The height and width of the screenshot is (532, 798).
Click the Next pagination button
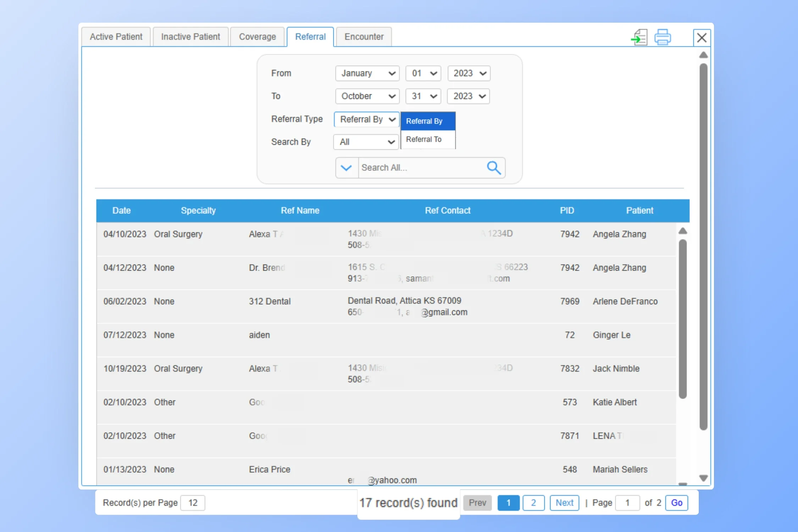564,503
